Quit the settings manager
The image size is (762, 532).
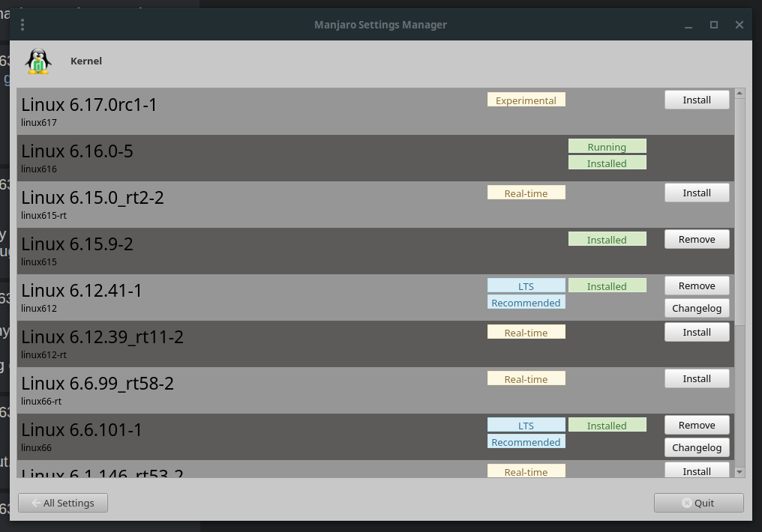point(698,503)
